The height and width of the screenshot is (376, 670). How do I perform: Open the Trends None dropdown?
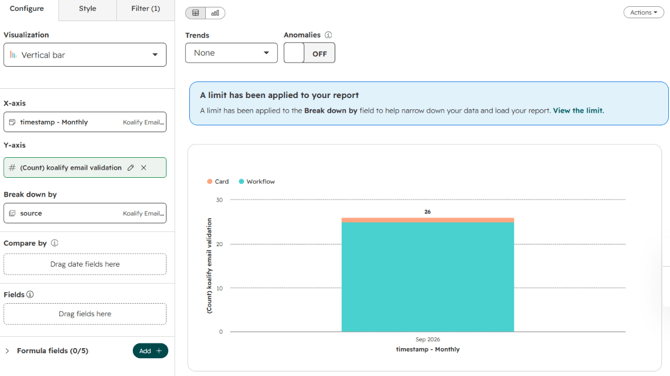click(231, 53)
